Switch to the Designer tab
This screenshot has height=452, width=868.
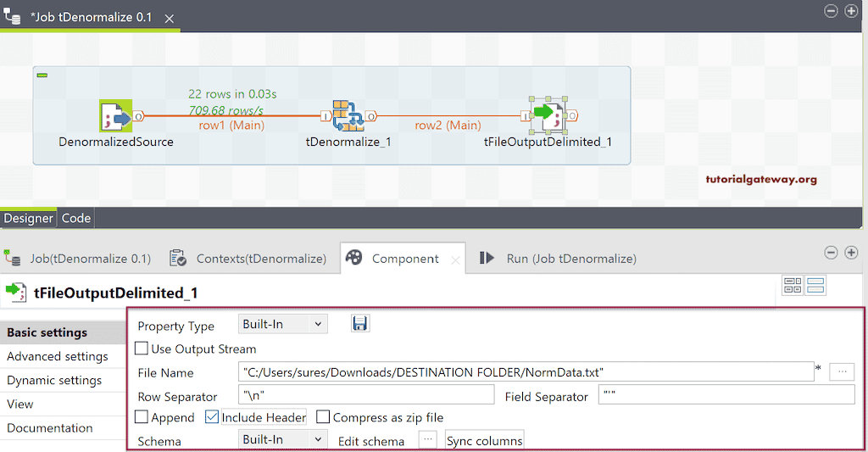click(28, 218)
